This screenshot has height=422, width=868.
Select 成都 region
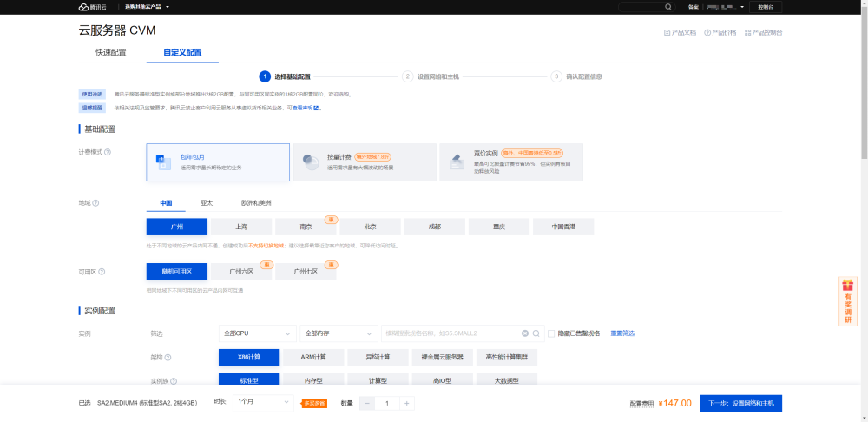pyautogui.click(x=435, y=227)
